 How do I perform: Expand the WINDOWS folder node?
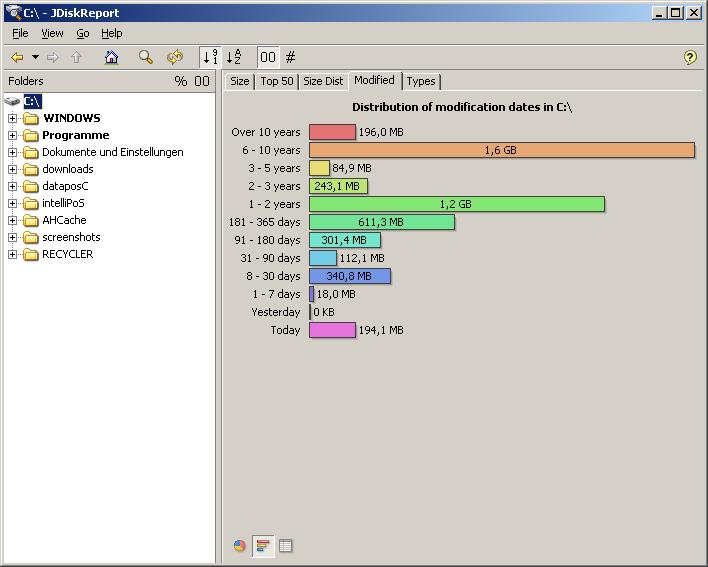[12, 118]
